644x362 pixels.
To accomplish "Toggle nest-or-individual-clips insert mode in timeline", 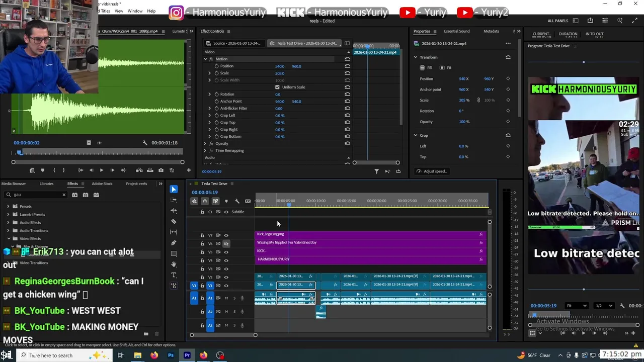I will (x=194, y=201).
